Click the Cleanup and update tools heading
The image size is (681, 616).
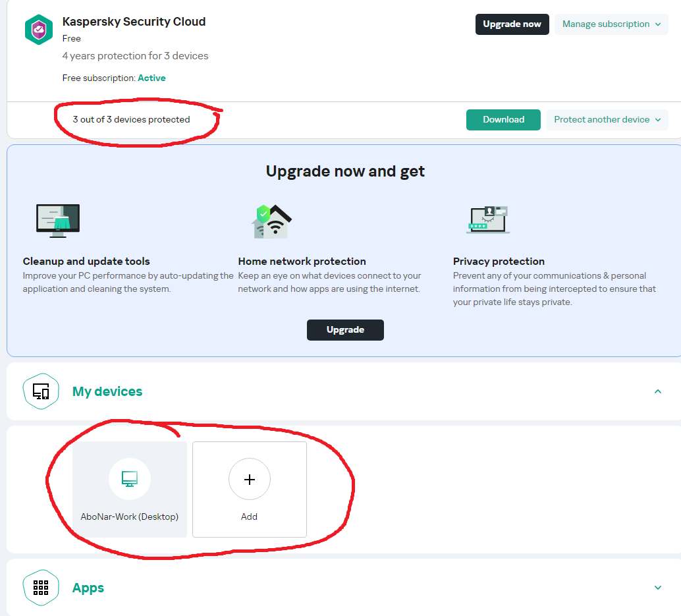pos(86,262)
